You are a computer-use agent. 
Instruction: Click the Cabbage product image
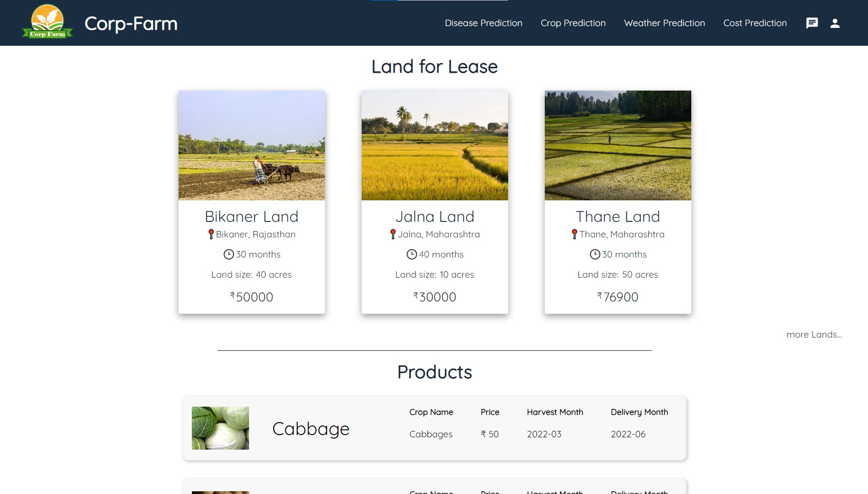click(x=220, y=428)
